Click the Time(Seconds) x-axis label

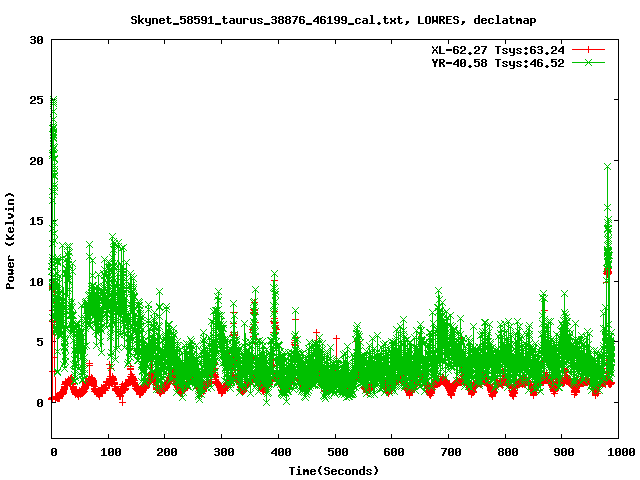[x=334, y=471]
